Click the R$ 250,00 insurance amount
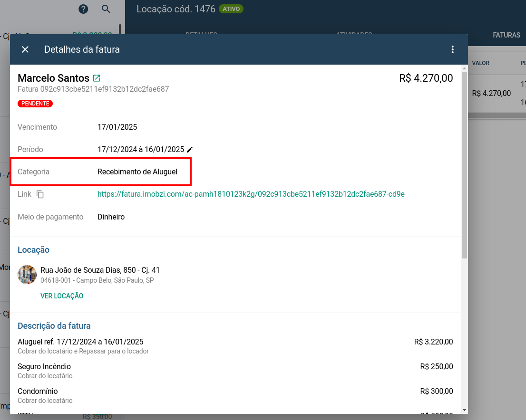526x420 pixels. 437,366
